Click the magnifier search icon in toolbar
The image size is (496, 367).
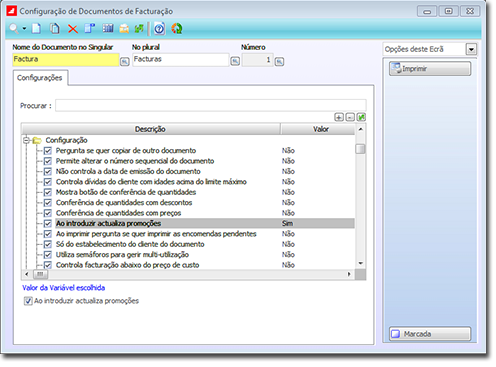pos(14,29)
